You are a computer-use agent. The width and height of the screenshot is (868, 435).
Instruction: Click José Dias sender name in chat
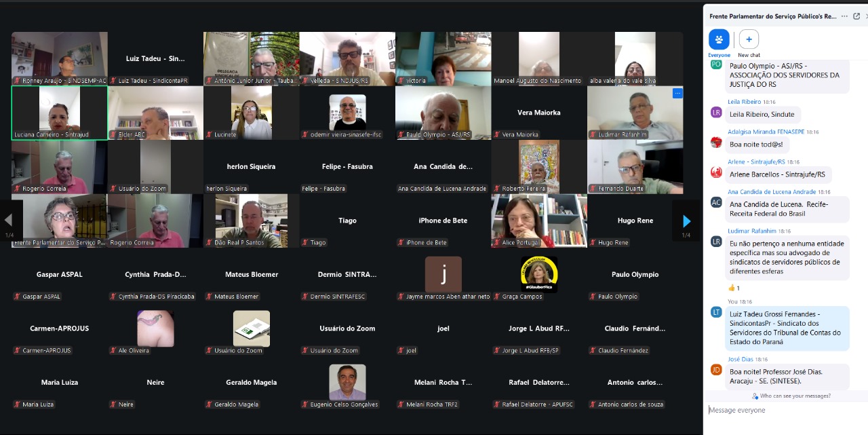coord(741,359)
